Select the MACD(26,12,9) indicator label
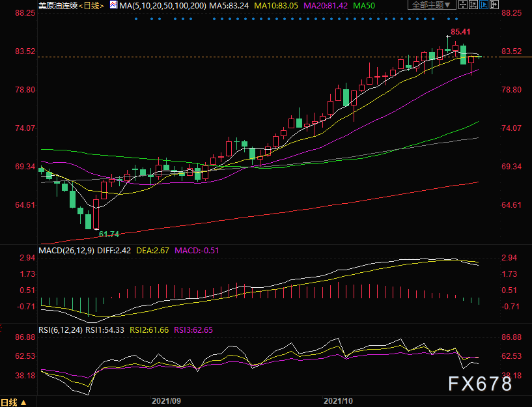 66,251
